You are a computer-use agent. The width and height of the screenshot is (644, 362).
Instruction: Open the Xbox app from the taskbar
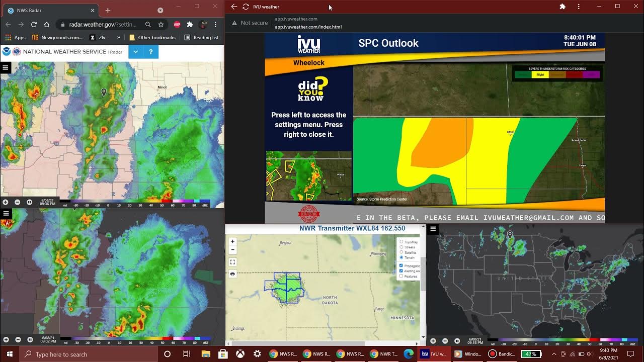pyautogui.click(x=240, y=354)
